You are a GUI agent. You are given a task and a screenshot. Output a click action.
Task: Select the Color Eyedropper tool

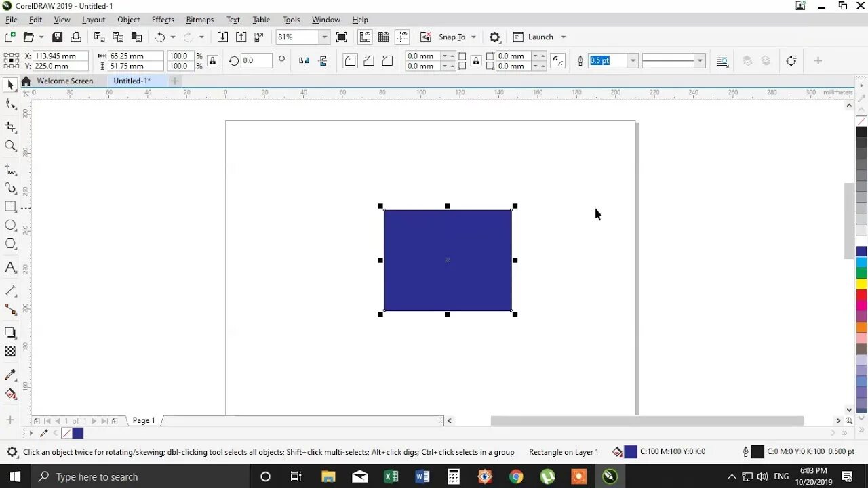10,375
